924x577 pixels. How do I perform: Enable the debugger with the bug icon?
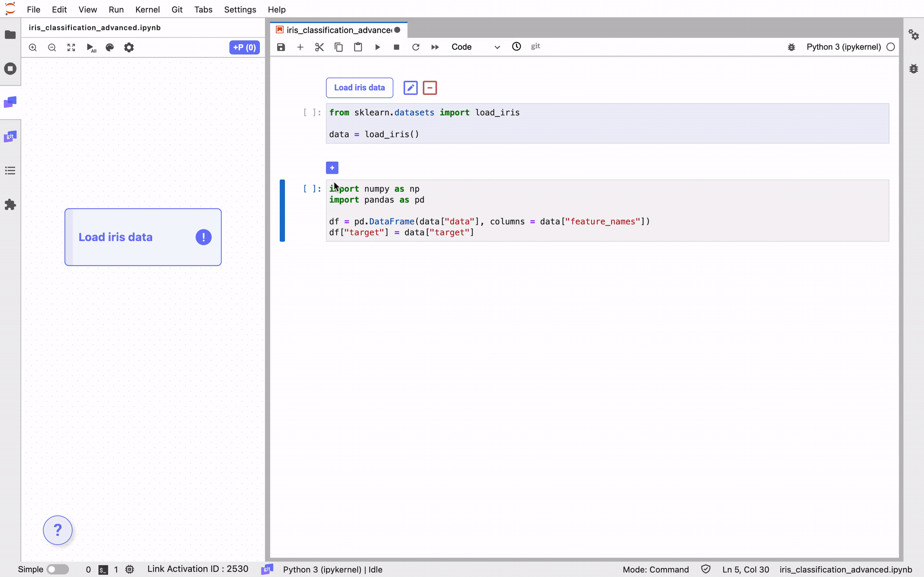click(791, 47)
